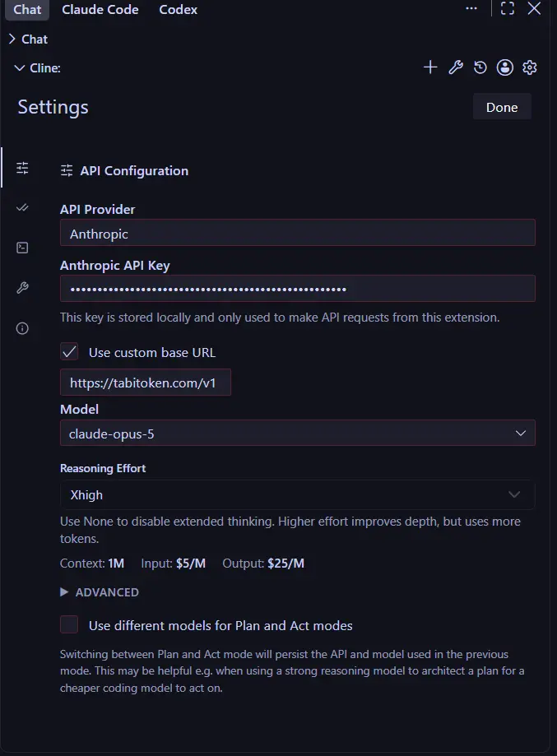Image resolution: width=557 pixels, height=756 pixels.
Task: Collapse the Cline section chevron
Action: click(19, 68)
